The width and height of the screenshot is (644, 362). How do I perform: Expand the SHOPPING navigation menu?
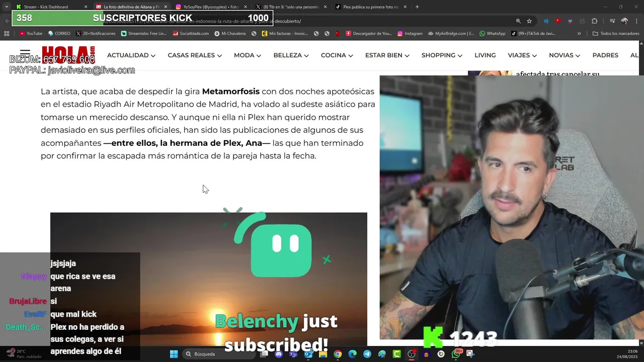(442, 55)
